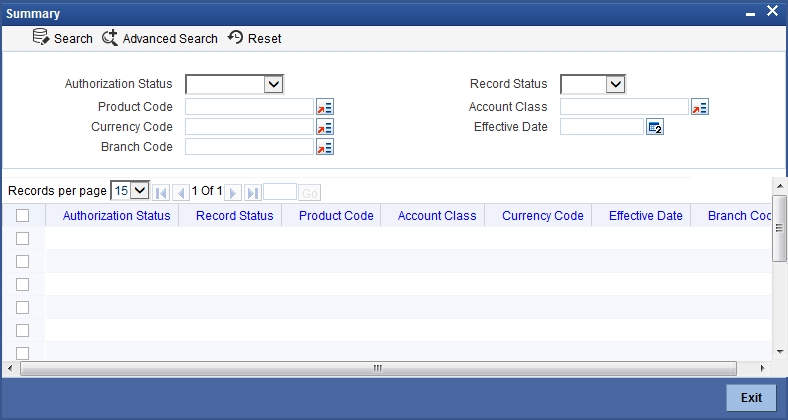
Task: Click the vertical scrollbar thumb
Action: click(x=780, y=229)
